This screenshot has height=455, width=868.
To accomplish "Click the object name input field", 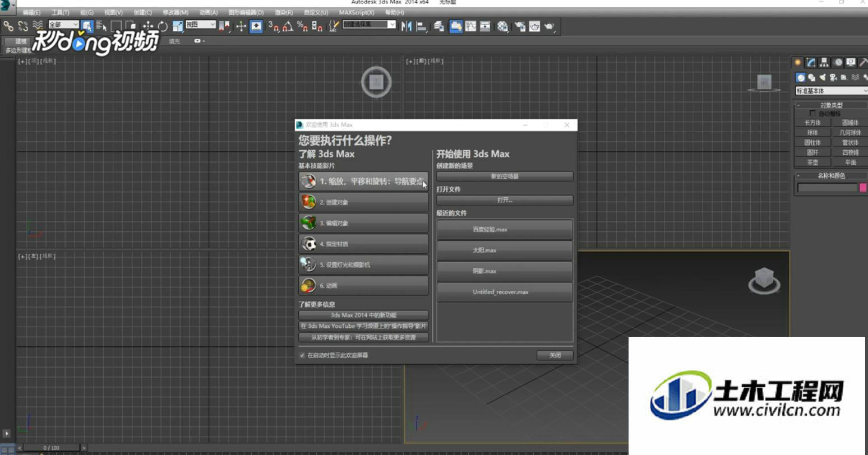I will tap(828, 188).
